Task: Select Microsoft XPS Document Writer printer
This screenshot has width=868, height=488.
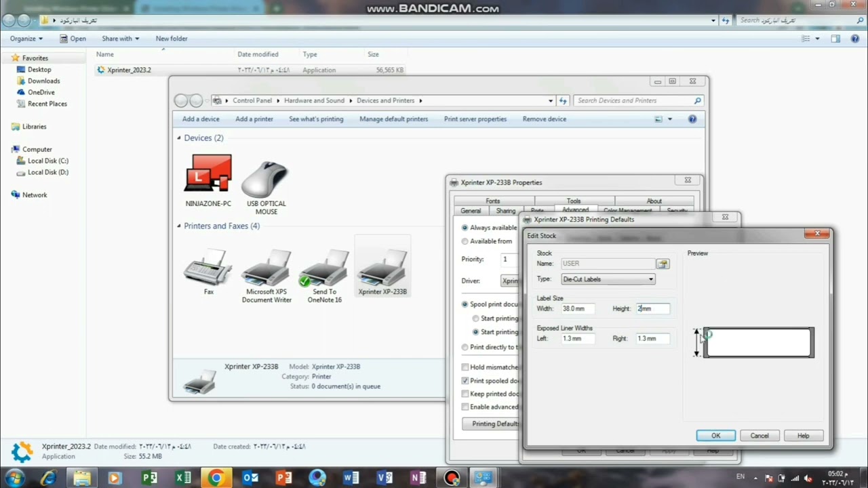Action: (x=267, y=275)
